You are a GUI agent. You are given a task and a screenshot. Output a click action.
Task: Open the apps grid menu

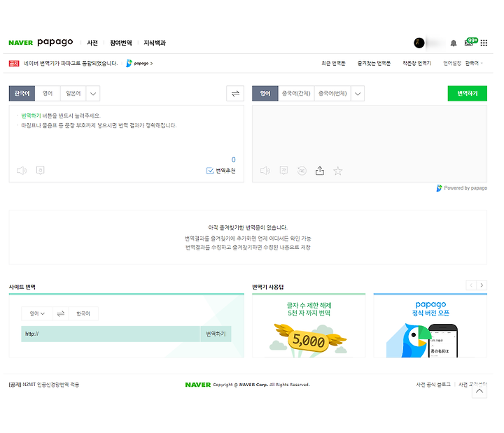click(x=484, y=43)
